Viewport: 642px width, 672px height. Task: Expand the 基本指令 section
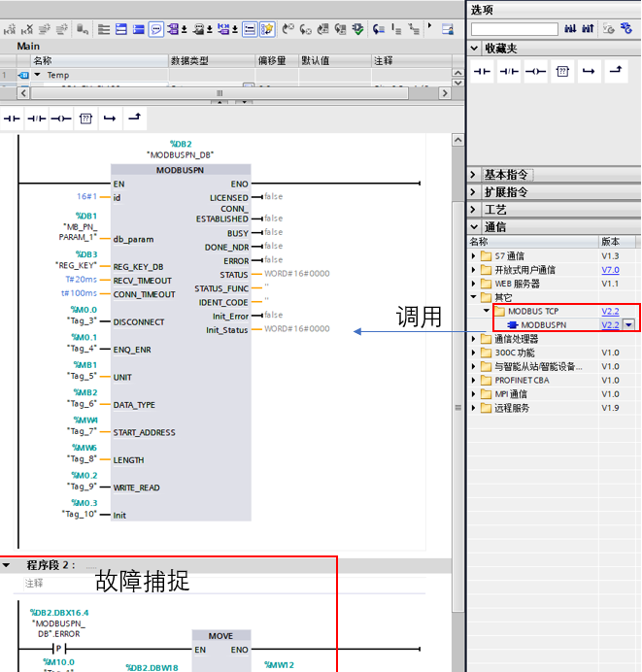(473, 175)
